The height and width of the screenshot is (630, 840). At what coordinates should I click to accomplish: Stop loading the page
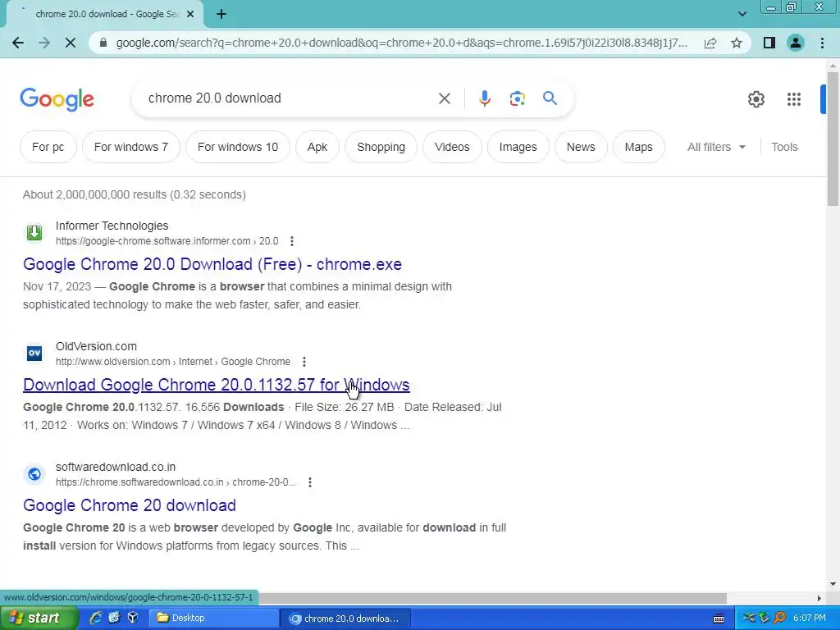tap(71, 43)
